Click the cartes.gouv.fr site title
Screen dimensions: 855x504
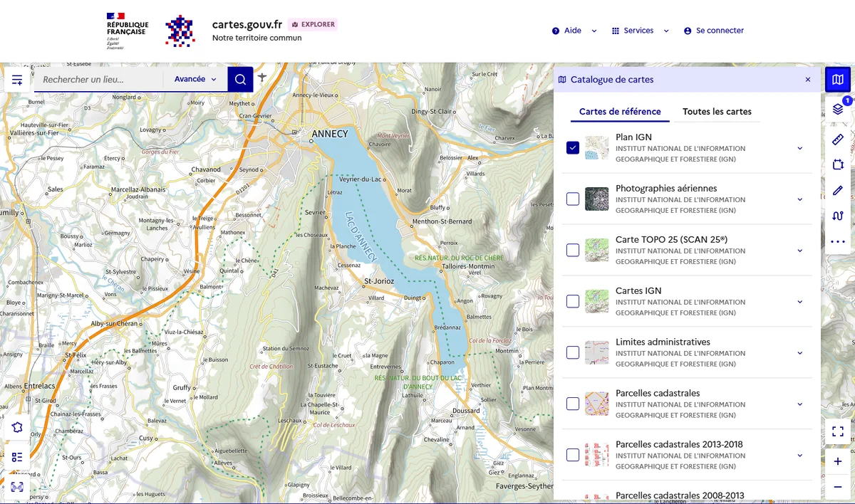click(247, 24)
